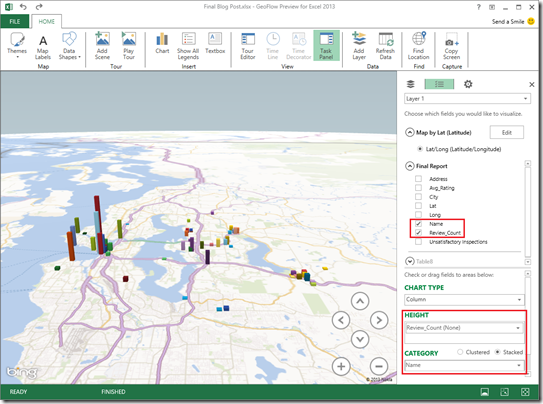Open the Data Shapes menu
543x404 pixels.
[69, 46]
